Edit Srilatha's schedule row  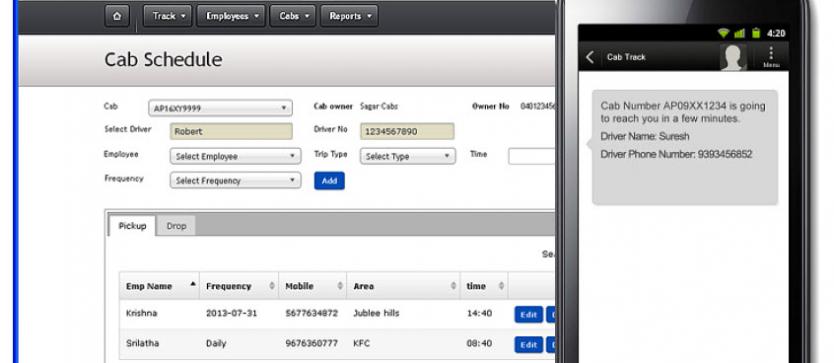click(x=529, y=344)
